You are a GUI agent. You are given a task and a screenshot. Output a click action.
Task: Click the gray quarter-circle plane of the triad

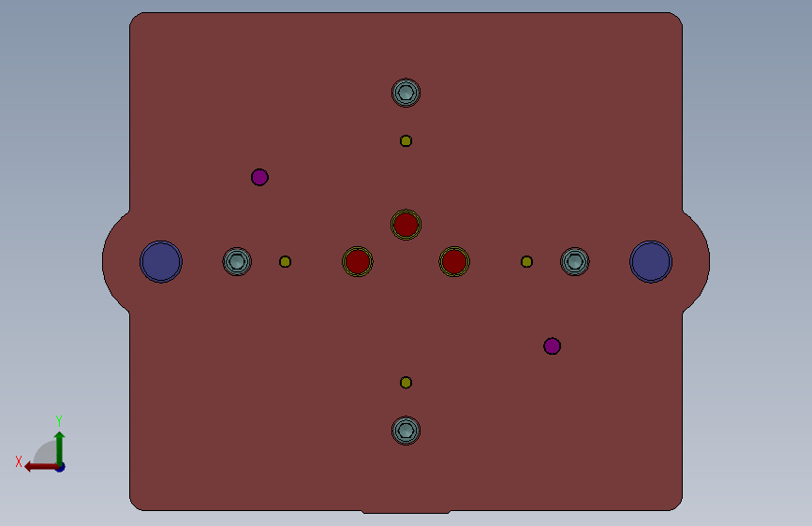coord(46,453)
